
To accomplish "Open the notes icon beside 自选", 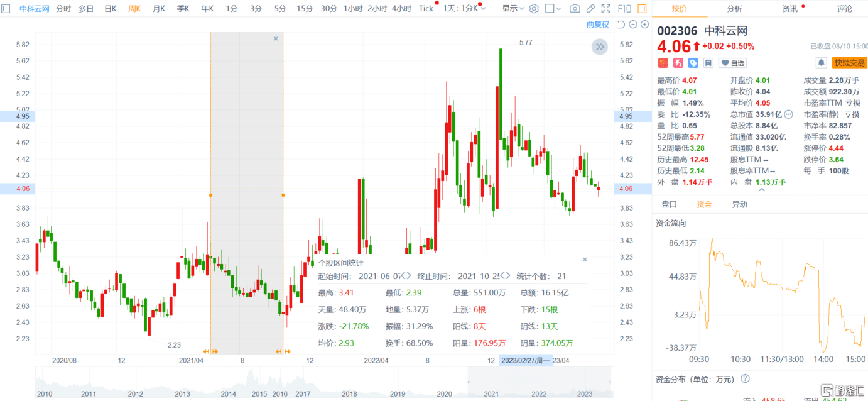I will coord(708,63).
